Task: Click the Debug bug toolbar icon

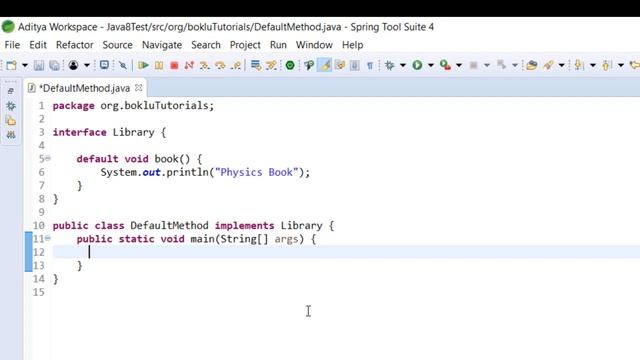Action: (390, 65)
